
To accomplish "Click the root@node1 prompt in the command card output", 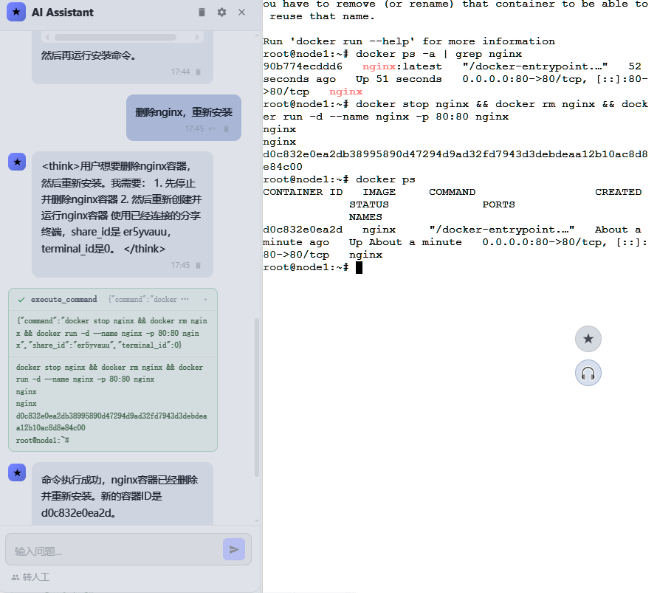I will click(x=42, y=440).
